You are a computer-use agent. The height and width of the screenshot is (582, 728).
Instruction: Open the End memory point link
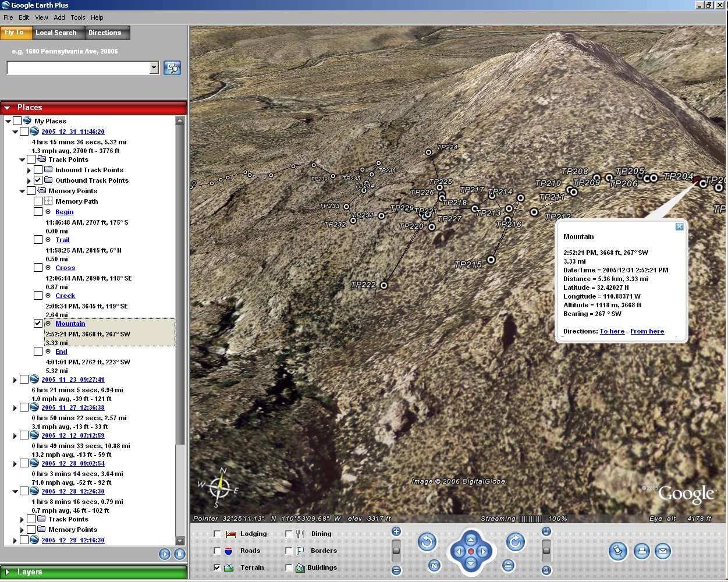coord(61,352)
